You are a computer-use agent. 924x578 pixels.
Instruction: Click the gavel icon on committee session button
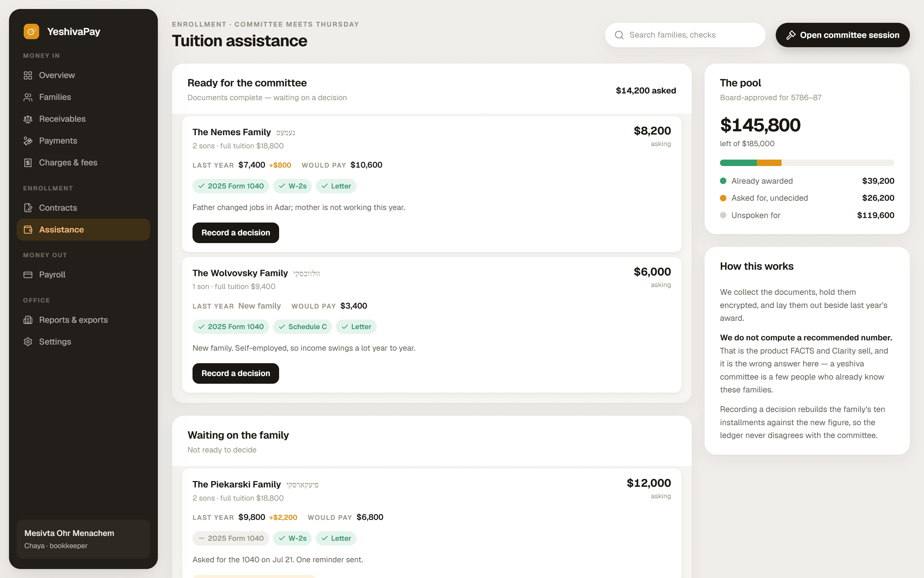[791, 35]
